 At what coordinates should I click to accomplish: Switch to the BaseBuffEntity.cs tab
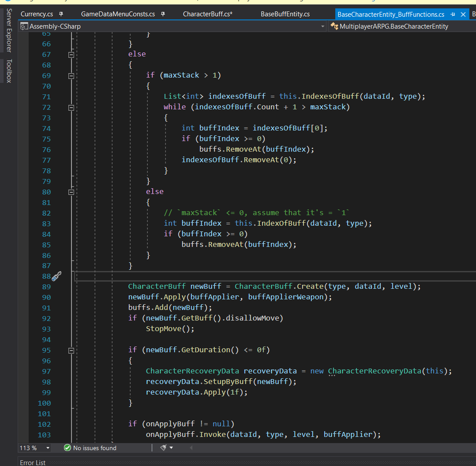[285, 14]
